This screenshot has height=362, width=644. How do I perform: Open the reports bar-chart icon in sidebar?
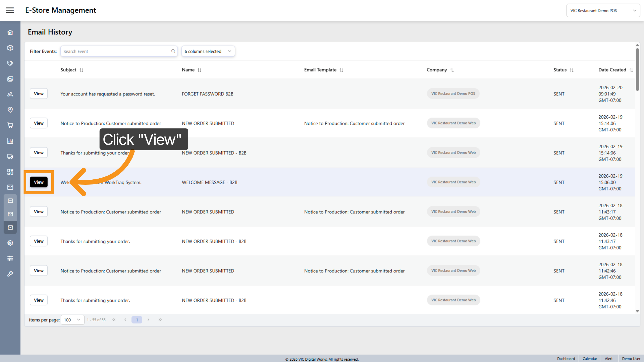pyautogui.click(x=10, y=141)
